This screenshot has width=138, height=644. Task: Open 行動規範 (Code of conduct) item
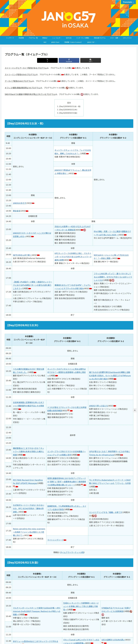point(73,42)
